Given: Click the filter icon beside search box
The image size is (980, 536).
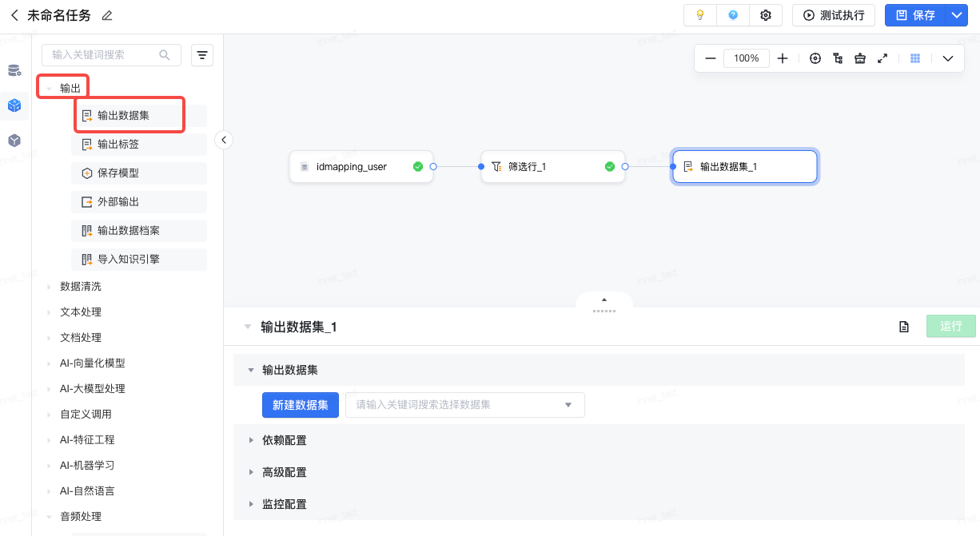Looking at the screenshot, I should pyautogui.click(x=202, y=55).
